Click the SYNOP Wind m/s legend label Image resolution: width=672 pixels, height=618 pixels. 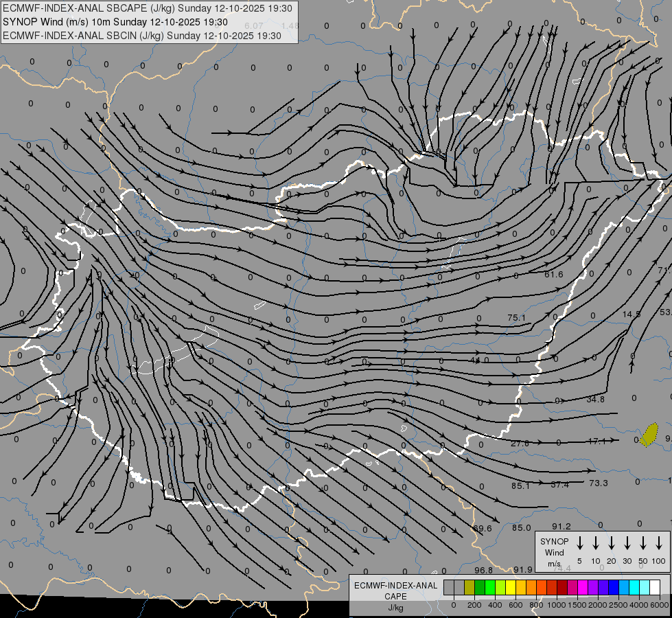(x=554, y=552)
